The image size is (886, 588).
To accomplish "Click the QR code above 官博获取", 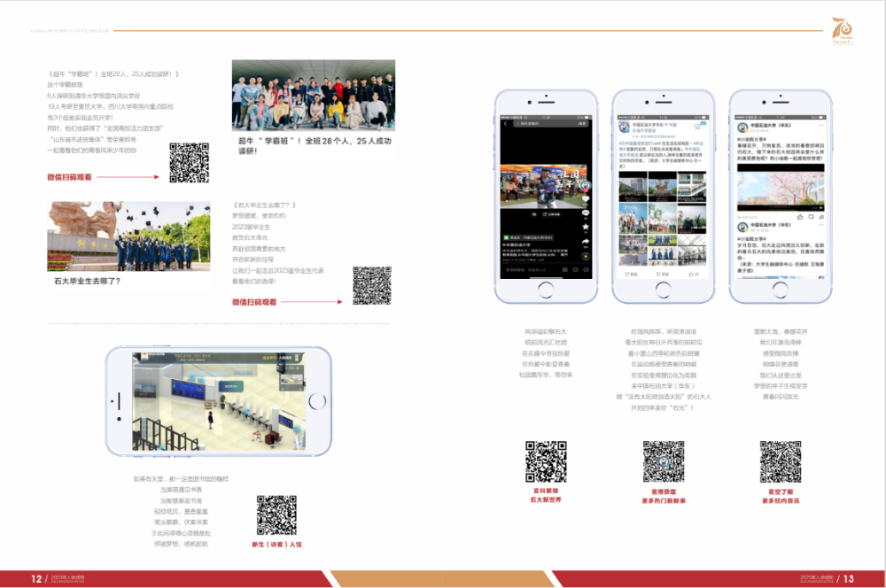I will (x=664, y=461).
